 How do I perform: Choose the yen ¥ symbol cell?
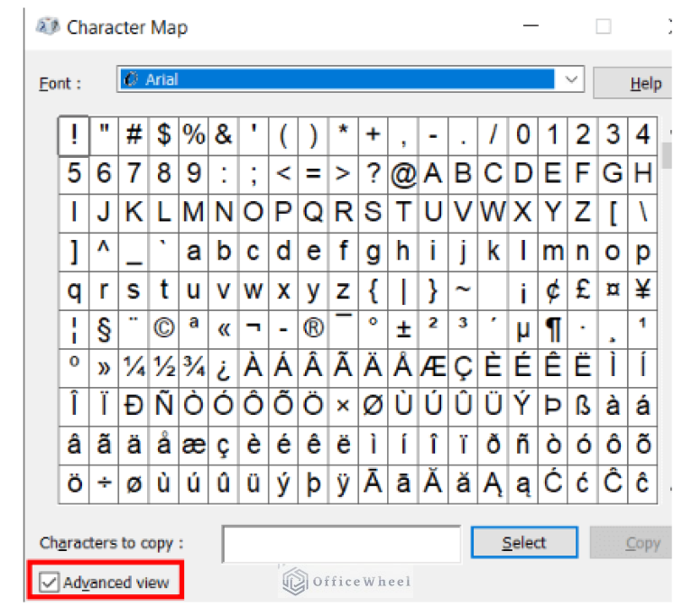[x=642, y=290]
